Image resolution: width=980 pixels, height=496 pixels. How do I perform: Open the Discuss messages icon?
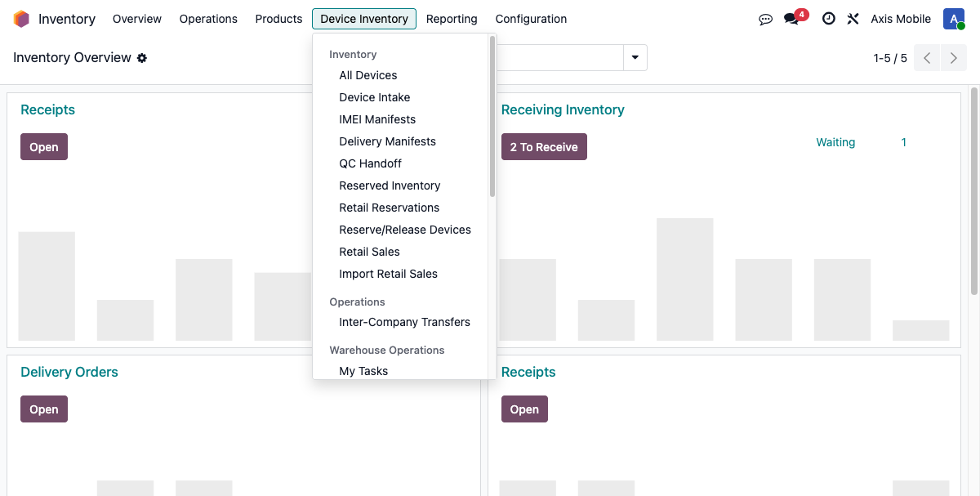pyautogui.click(x=765, y=19)
